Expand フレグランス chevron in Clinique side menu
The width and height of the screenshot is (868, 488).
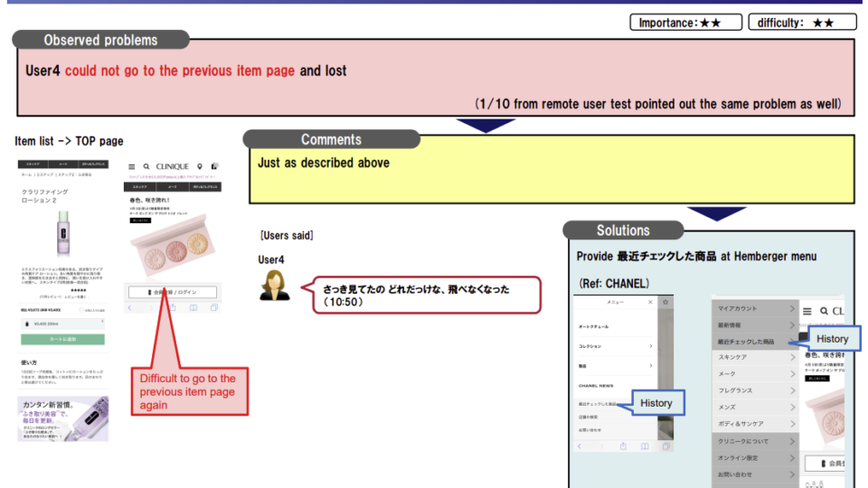point(792,390)
